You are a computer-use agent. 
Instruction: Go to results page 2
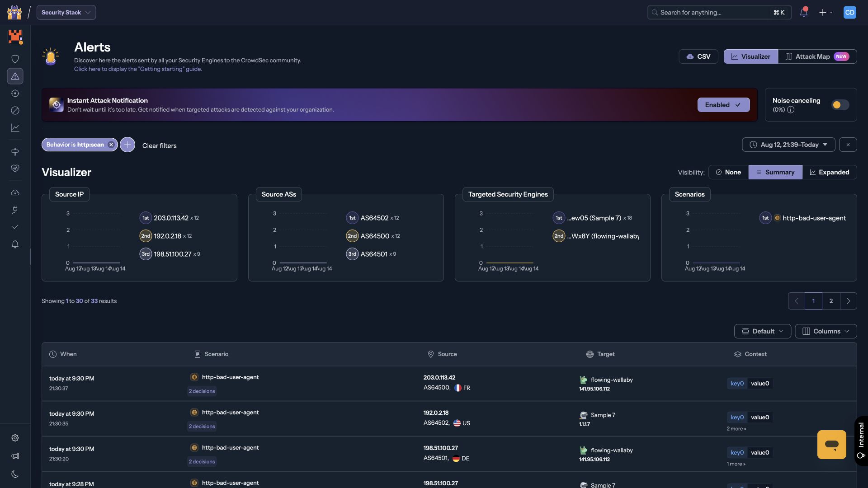tap(831, 301)
